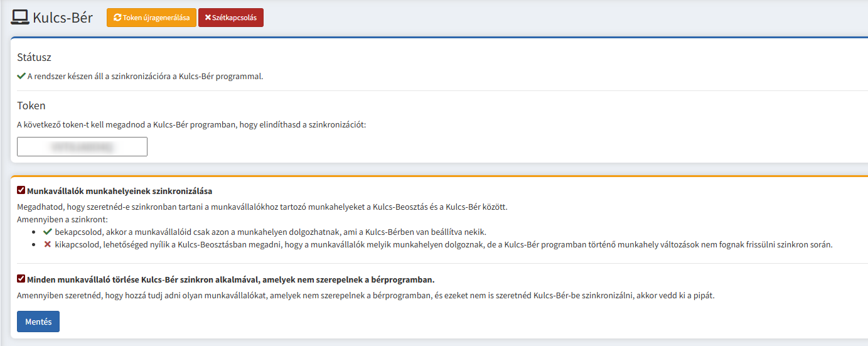
Task: Click the 'Minden munkavállaló törlése' label text
Action: pos(231,279)
